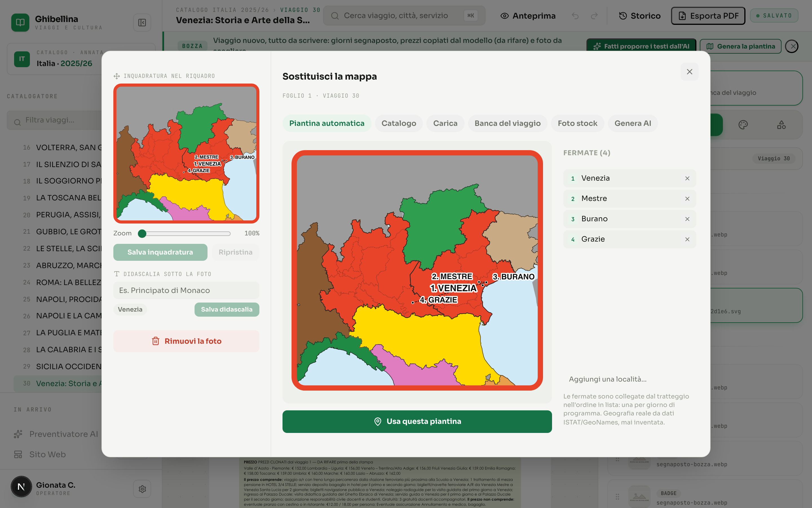Click the BOZZA badge
The image size is (812, 508).
192,46
